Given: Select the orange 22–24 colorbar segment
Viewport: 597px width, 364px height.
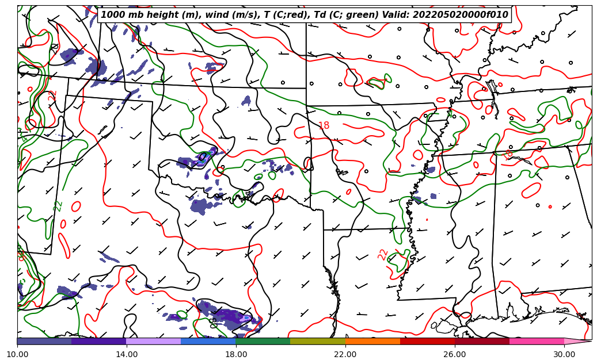Looking at the screenshot, I should tap(372, 341).
